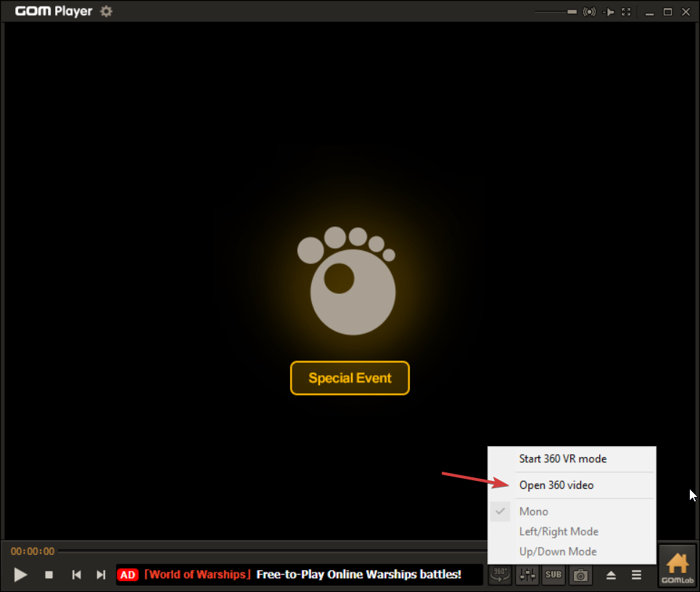This screenshot has width=700, height=592.
Task: Capture a screenshot with the camera icon
Action: (x=580, y=575)
